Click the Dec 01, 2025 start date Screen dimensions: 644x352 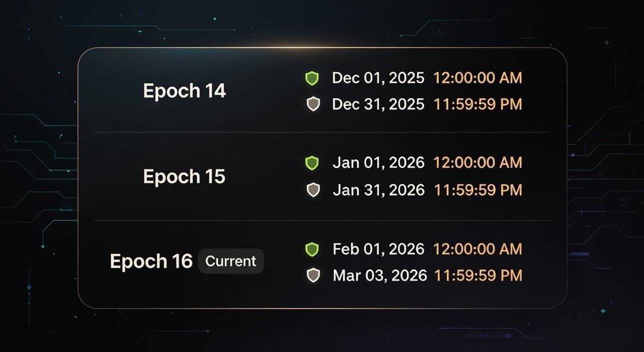point(378,78)
